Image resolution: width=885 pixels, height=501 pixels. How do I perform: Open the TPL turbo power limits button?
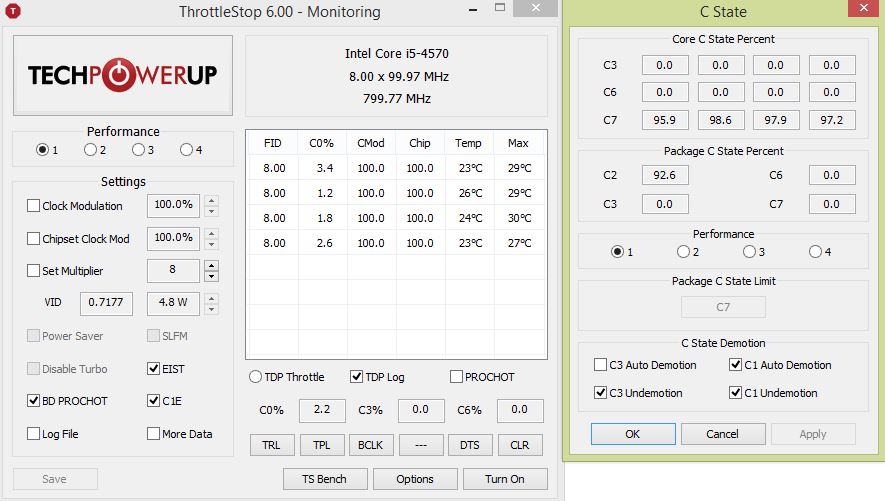pyautogui.click(x=322, y=445)
